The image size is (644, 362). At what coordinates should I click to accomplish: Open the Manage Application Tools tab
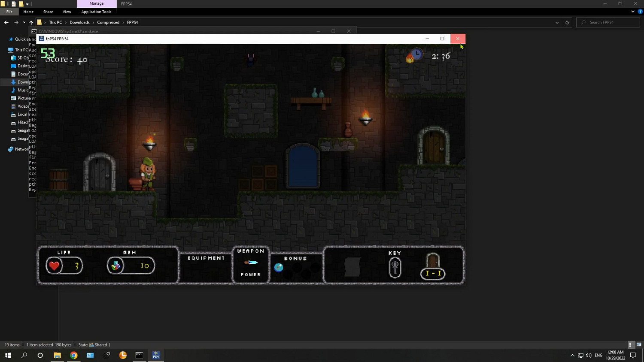[x=96, y=3]
